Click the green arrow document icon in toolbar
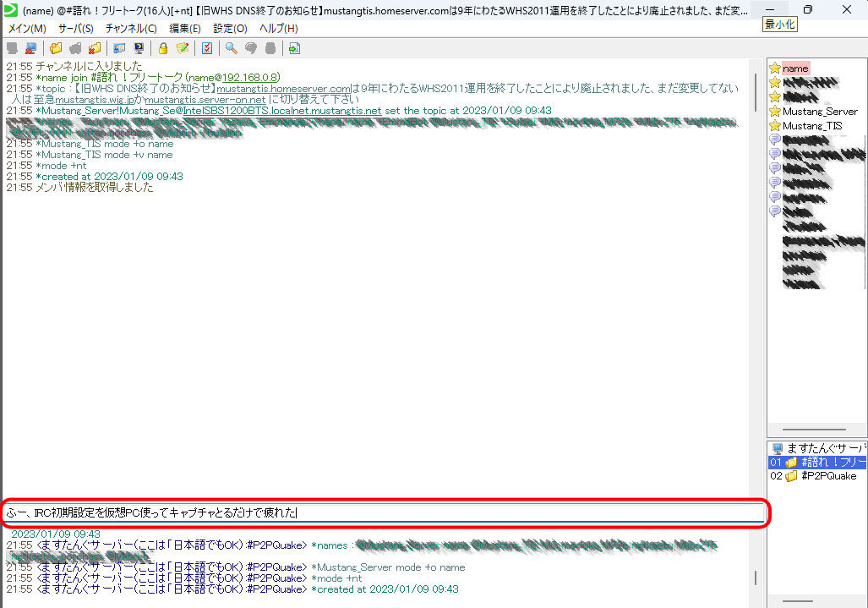Viewport: 868px width, 608px height. [294, 48]
